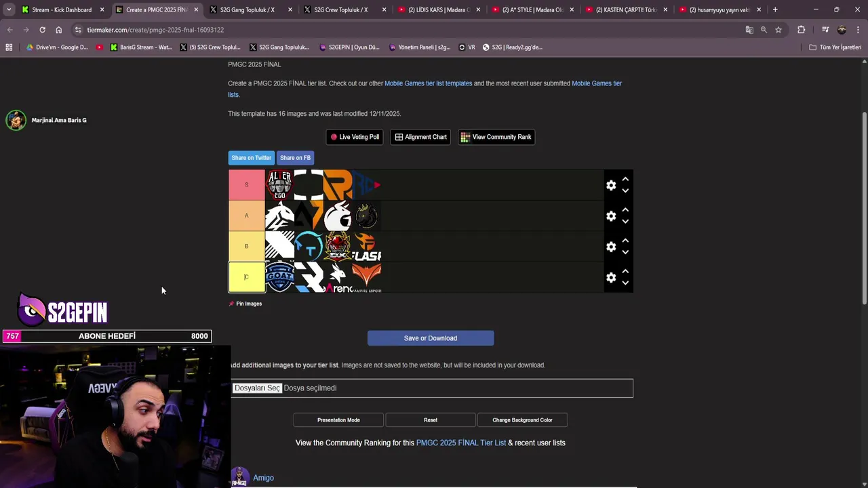This screenshot has height=488, width=868.
Task: Open Yönetim Paneli bookmark
Action: 420,47
